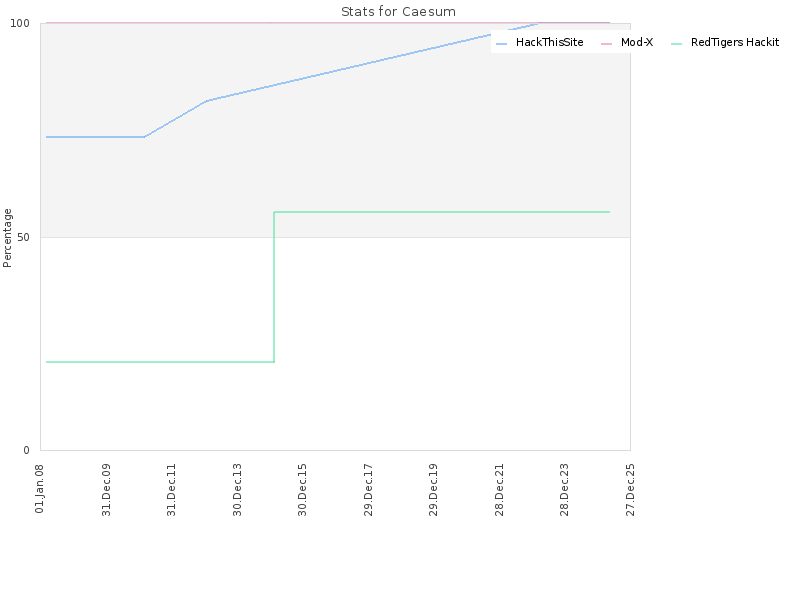Click the green RedTigers Hackit legend line
This screenshot has height=600, width=800.
pos(677,44)
